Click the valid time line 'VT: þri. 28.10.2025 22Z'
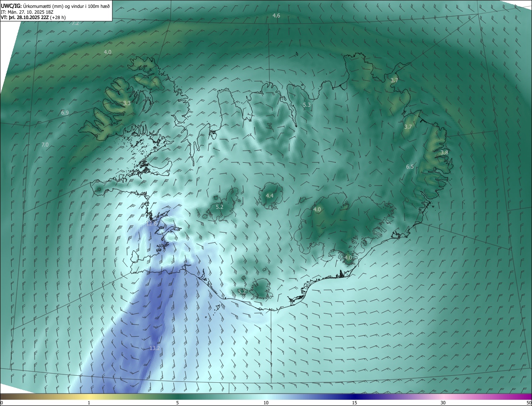This screenshot has width=532, height=406. point(25,17)
